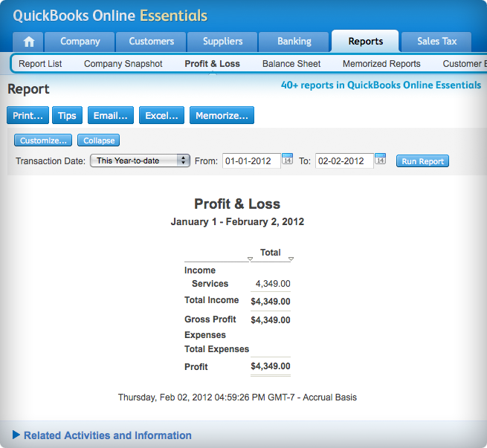Click the Gross Profit row label

tap(210, 319)
